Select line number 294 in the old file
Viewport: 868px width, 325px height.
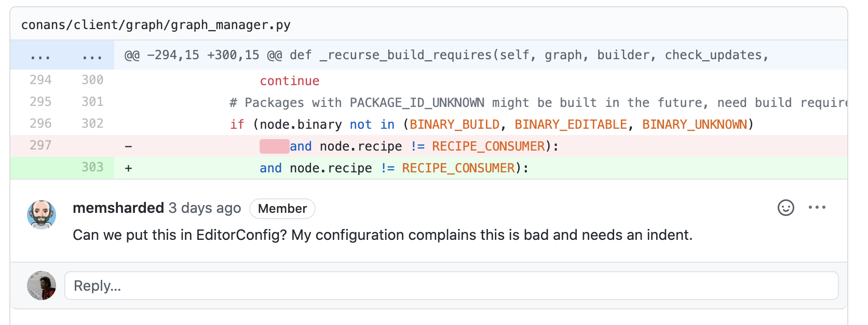pos(41,80)
